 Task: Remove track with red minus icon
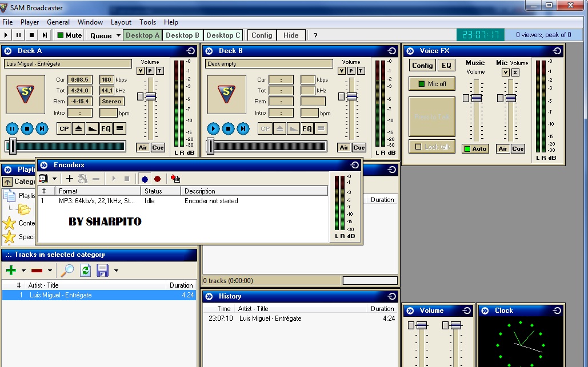pos(37,270)
